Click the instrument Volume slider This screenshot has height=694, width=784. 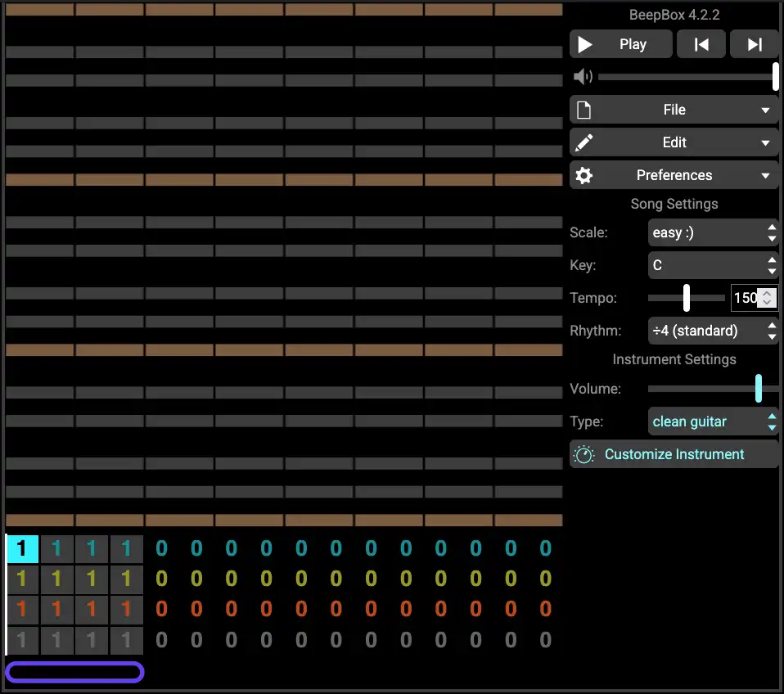click(x=704, y=389)
